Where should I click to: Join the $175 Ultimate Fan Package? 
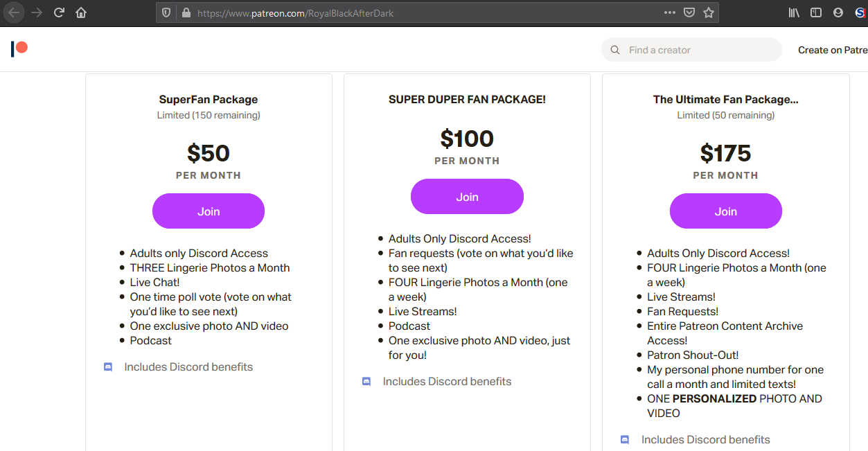[726, 211]
